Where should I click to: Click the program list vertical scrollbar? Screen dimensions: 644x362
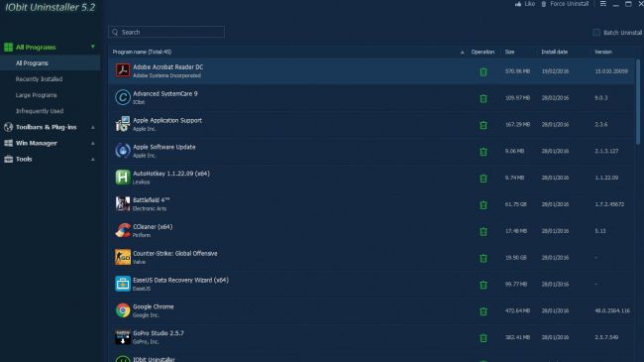click(638, 102)
